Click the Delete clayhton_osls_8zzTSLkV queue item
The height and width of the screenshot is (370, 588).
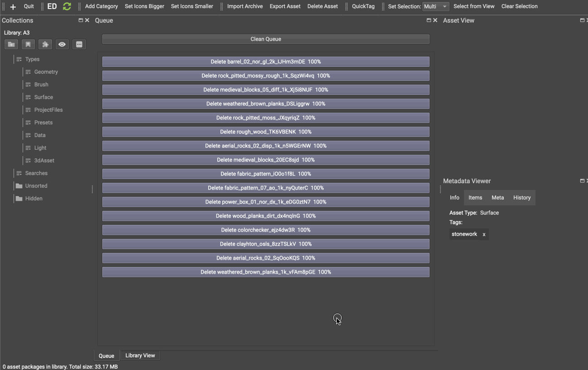(x=266, y=244)
